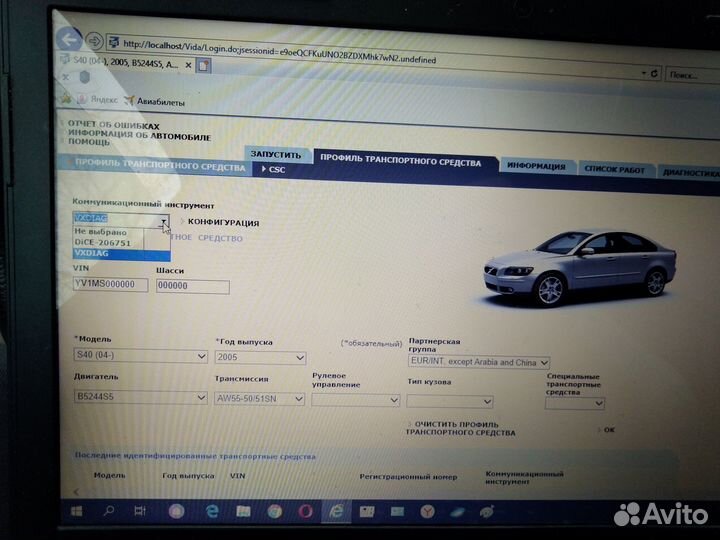The width and height of the screenshot is (720, 540).
Task: Click the Модель column header in recent vehicles
Action: point(109,475)
